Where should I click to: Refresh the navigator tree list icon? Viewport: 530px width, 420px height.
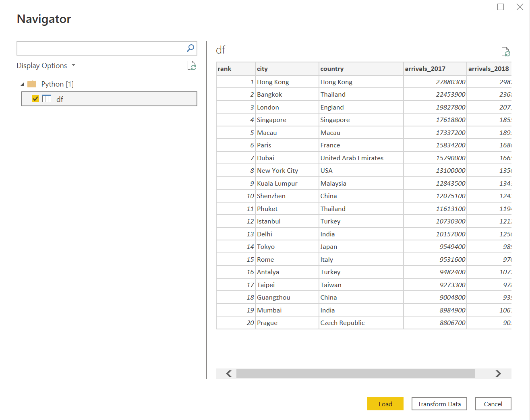[192, 66]
